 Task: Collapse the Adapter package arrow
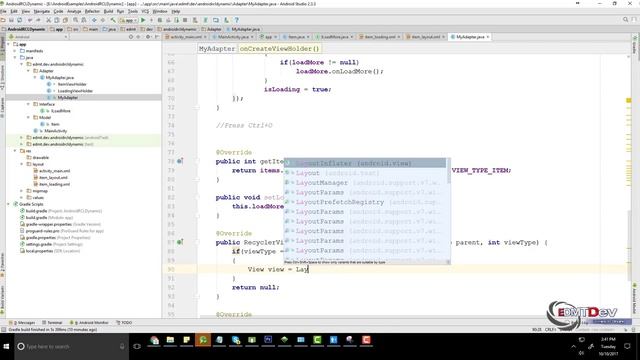[x=29, y=71]
